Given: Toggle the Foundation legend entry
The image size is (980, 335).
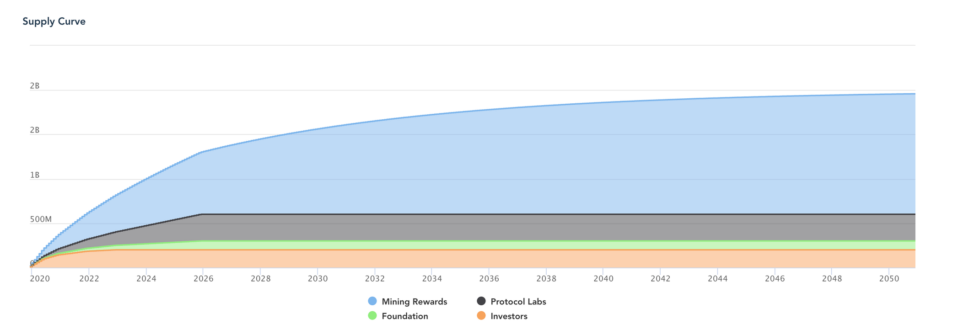Looking at the screenshot, I should coord(398,316).
